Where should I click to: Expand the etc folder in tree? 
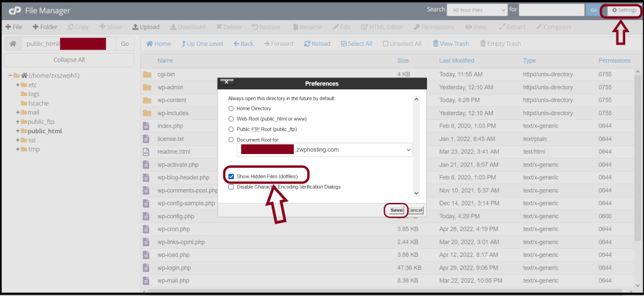(x=18, y=85)
